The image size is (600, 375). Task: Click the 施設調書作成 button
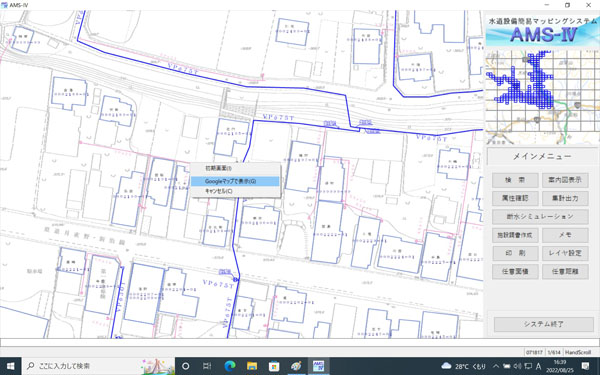pyautogui.click(x=515, y=235)
